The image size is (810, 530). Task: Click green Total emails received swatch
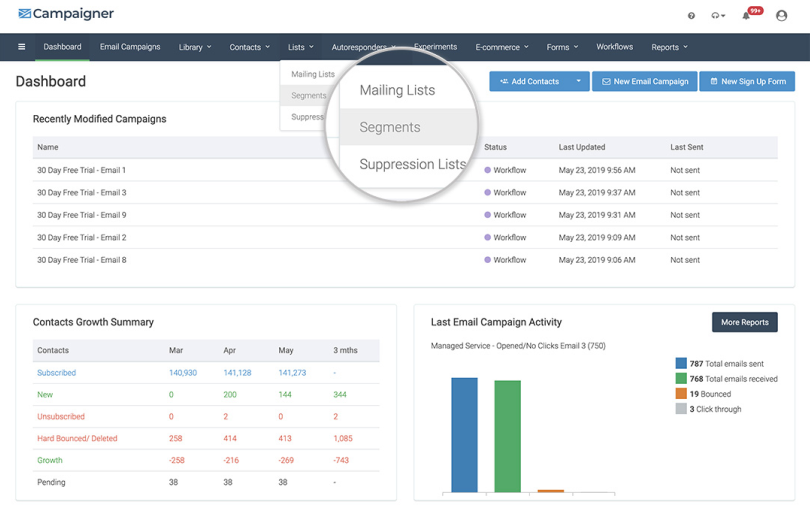[x=681, y=379]
